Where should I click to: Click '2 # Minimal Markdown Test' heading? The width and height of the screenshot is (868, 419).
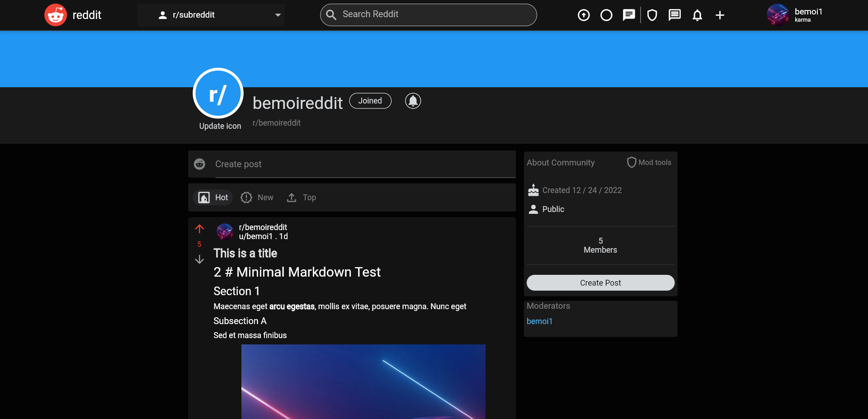[297, 272]
